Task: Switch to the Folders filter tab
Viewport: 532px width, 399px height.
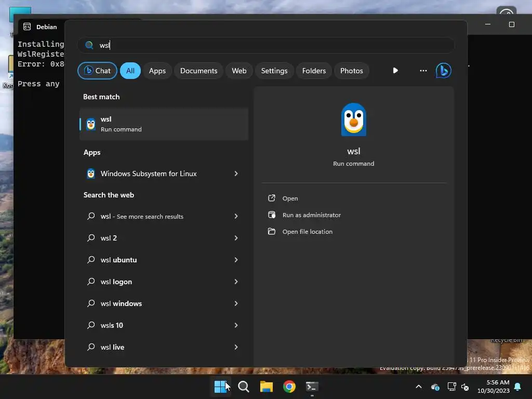Action: pos(314,71)
